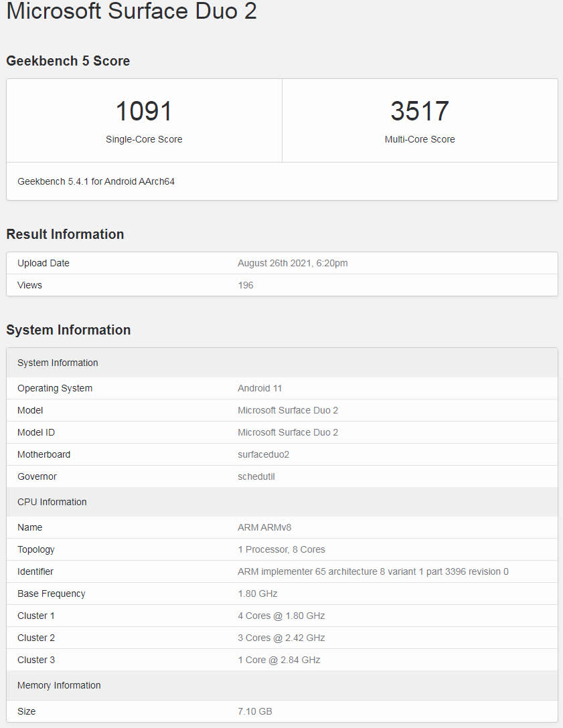Select the ARM implementer 65 architecture identifier string

pos(373,571)
